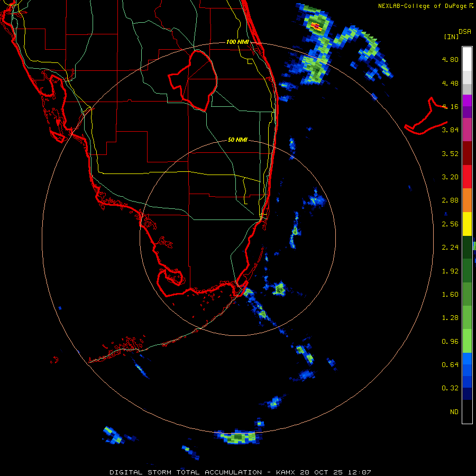Click the 0.32 legend value
476x476 pixels.
[x=450, y=388]
